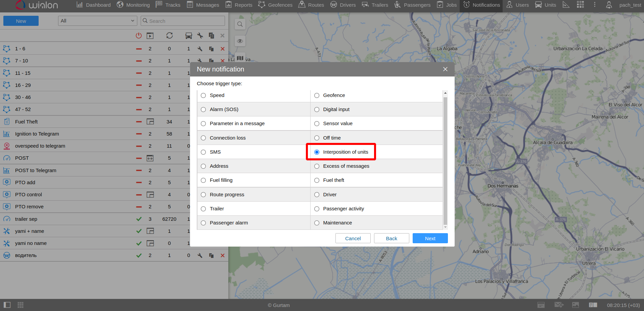Choose Fuel theft trigger option
The height and width of the screenshot is (311, 644).
point(317,180)
